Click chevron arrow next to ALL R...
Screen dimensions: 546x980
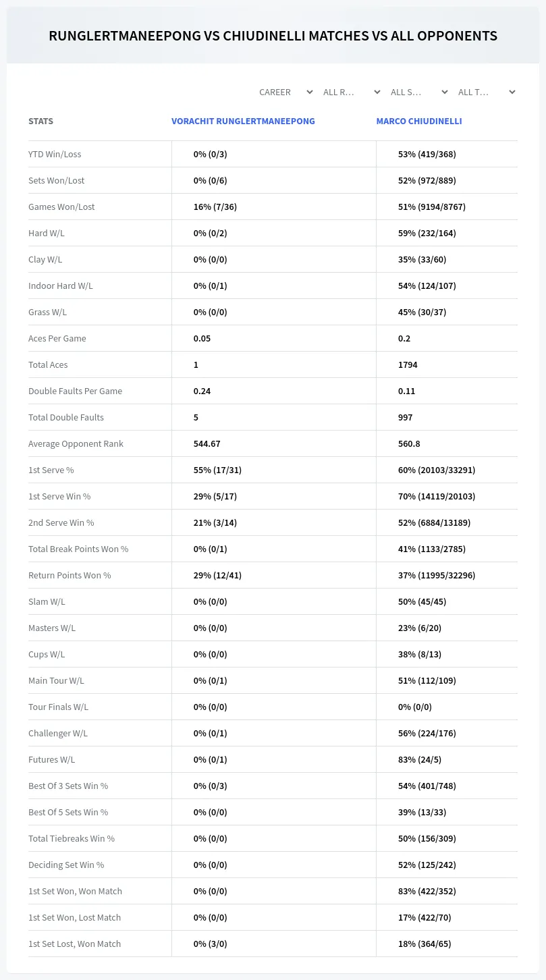[x=377, y=92]
